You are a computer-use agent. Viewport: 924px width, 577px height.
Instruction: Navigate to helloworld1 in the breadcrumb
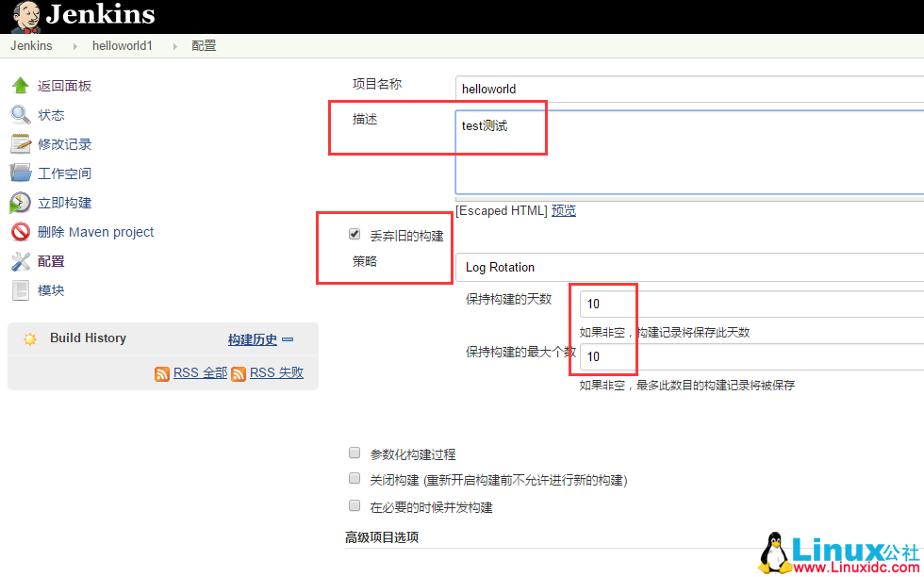(x=123, y=44)
